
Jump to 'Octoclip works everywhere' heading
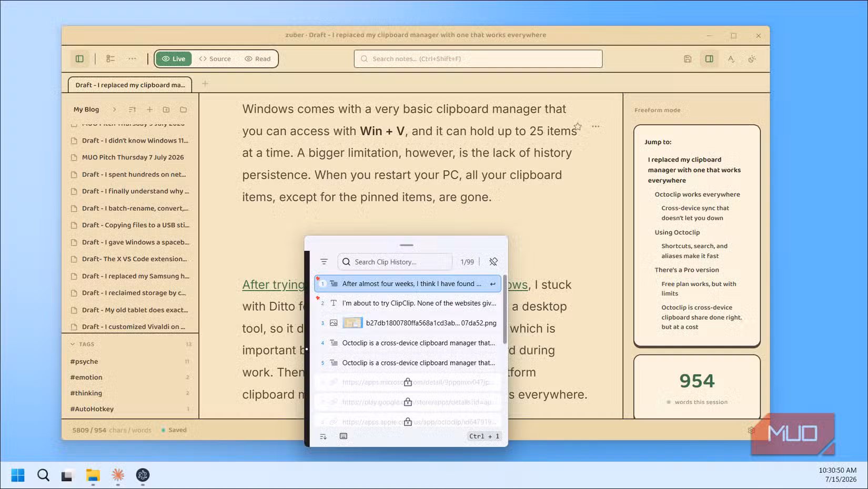point(697,195)
